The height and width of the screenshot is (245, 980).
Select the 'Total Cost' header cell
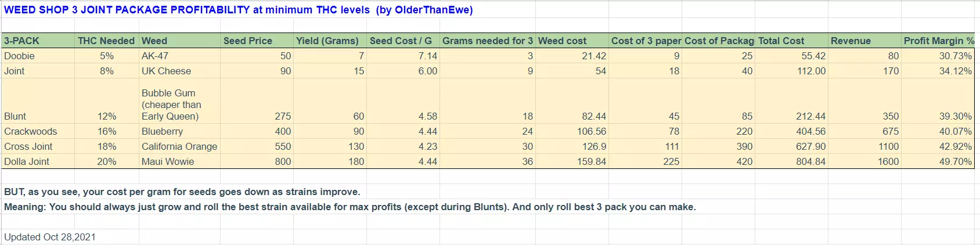(792, 41)
